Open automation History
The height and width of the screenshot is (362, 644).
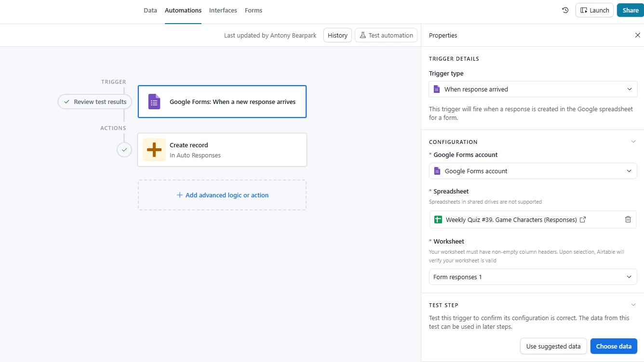(x=337, y=35)
